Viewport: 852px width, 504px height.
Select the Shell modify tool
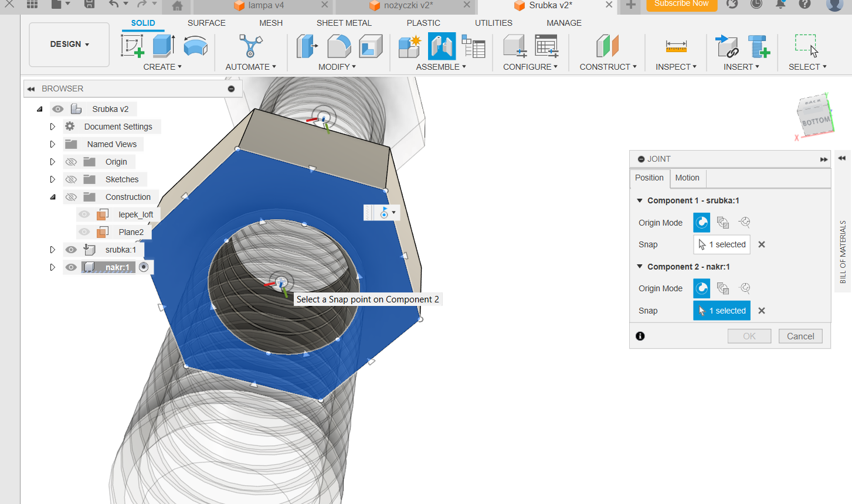tap(371, 46)
